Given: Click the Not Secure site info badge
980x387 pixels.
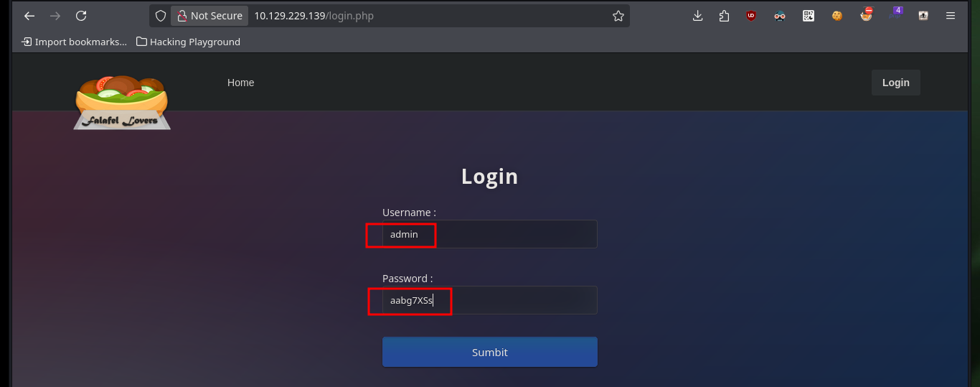Looking at the screenshot, I should coord(209,16).
